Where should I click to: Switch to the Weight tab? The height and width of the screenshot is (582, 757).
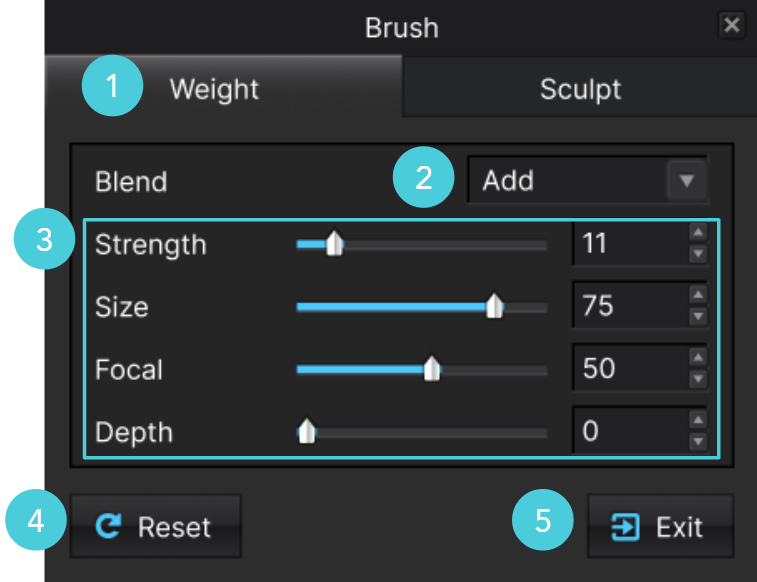tap(223, 87)
